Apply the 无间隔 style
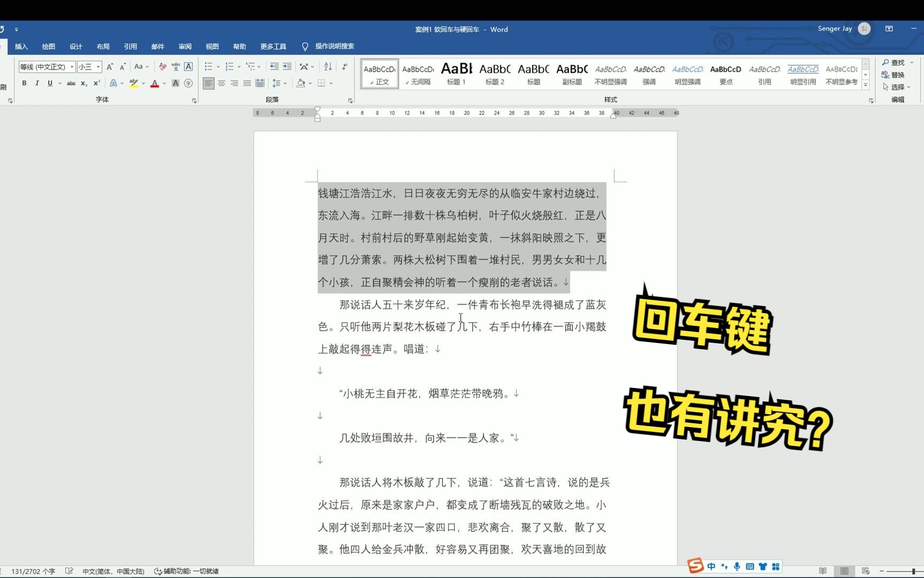Image resolution: width=924 pixels, height=578 pixels. [x=418, y=74]
